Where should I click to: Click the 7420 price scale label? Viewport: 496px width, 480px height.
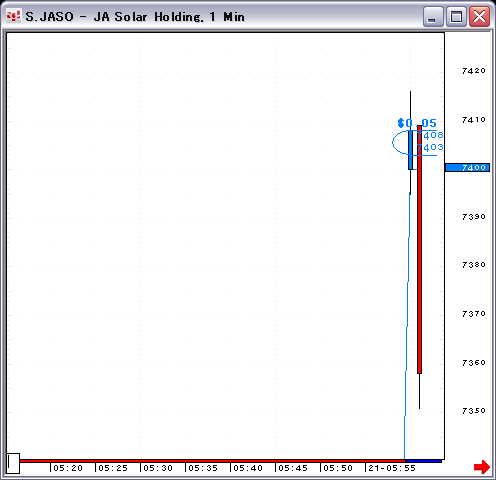[x=474, y=71]
